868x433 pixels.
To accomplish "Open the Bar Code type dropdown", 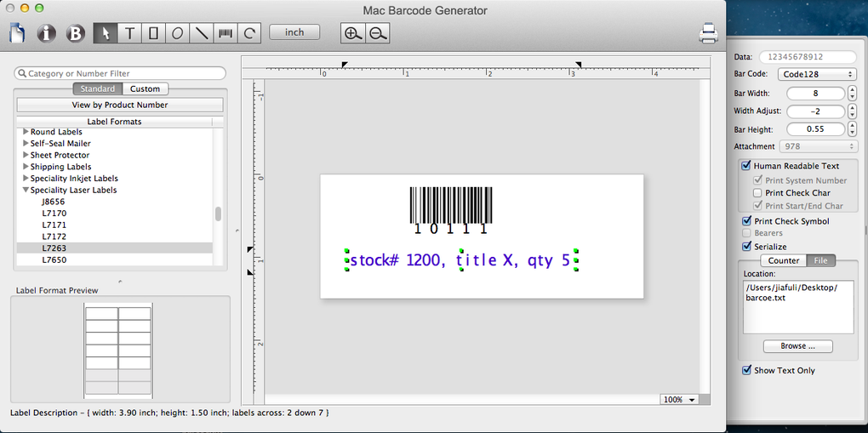I will point(817,74).
